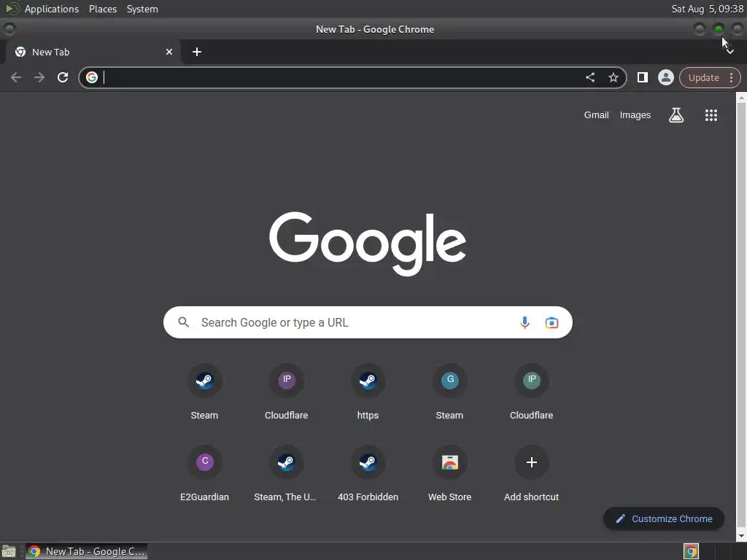Click the Google logo

[x=368, y=244]
